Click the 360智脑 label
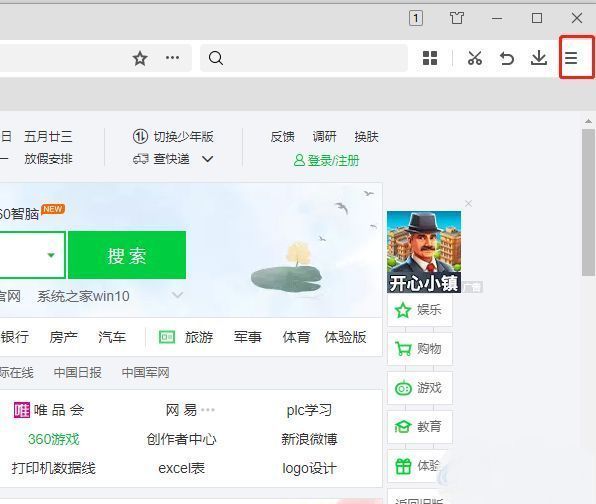The height and width of the screenshot is (504, 596). pos(19,214)
